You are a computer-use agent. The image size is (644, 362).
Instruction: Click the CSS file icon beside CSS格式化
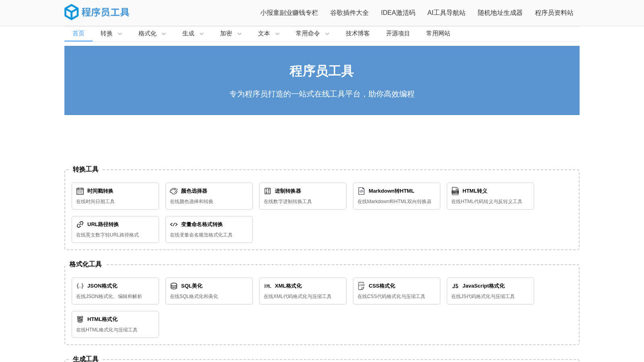361,286
